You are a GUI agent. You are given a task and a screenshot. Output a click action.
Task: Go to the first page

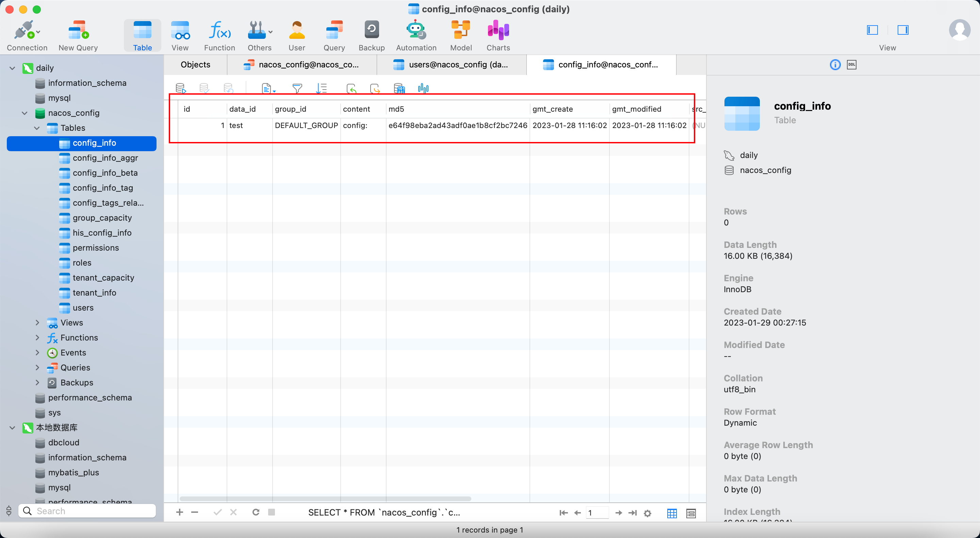tap(564, 513)
